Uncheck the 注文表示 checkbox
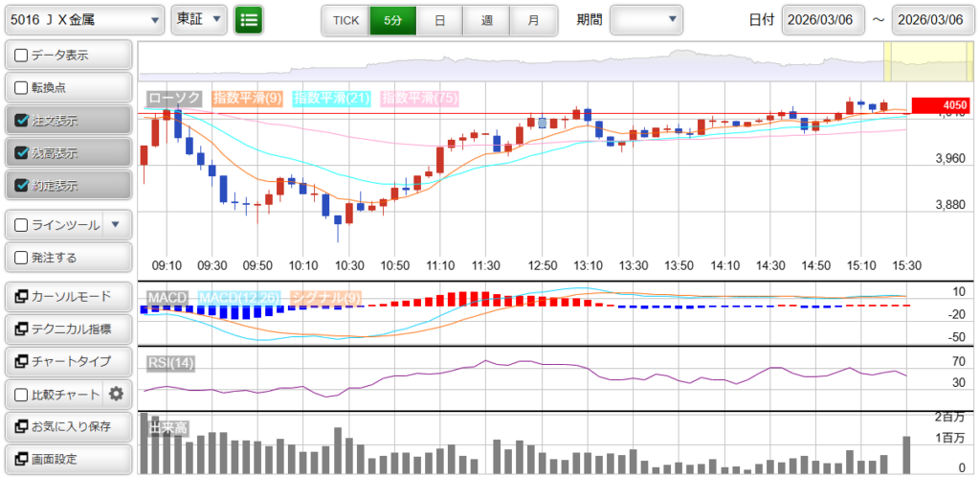The height and width of the screenshot is (477, 980). tap(22, 121)
